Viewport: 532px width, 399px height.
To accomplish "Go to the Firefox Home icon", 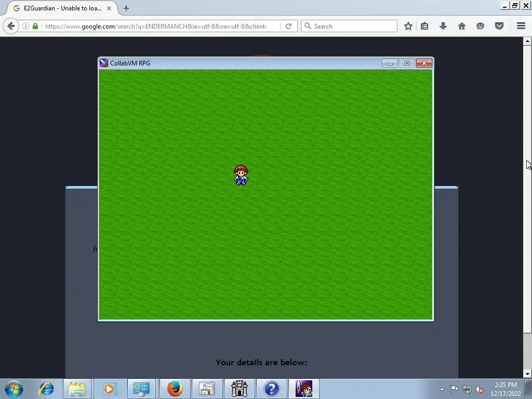I will [x=461, y=26].
